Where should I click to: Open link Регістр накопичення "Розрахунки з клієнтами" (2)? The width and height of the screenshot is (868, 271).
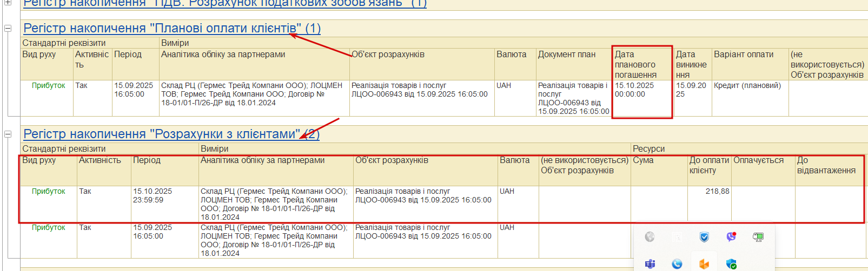[x=171, y=134]
